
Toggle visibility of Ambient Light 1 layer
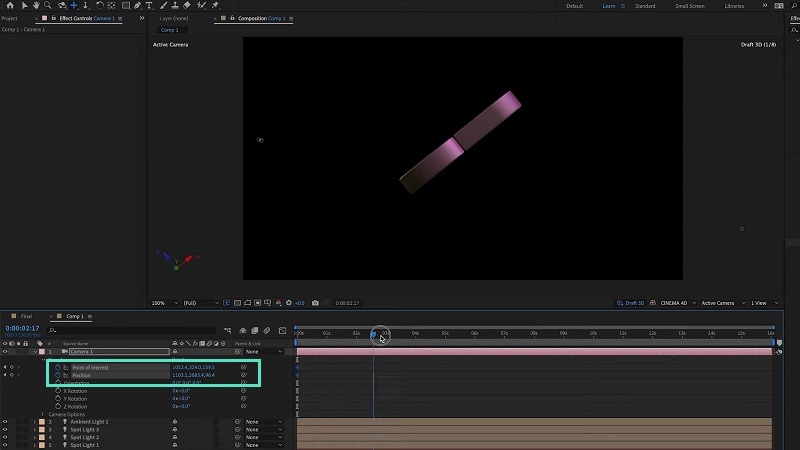(x=5, y=422)
